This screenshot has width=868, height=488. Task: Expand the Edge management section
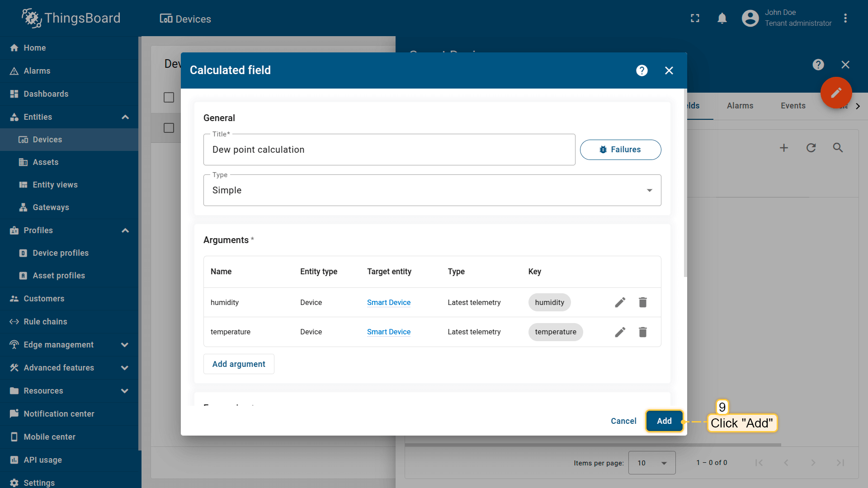tap(125, 345)
